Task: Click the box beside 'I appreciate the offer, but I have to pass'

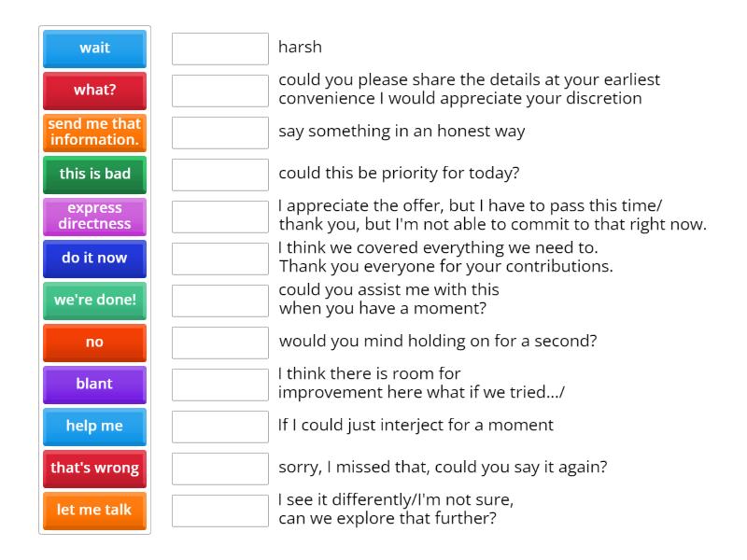Action: (219, 216)
